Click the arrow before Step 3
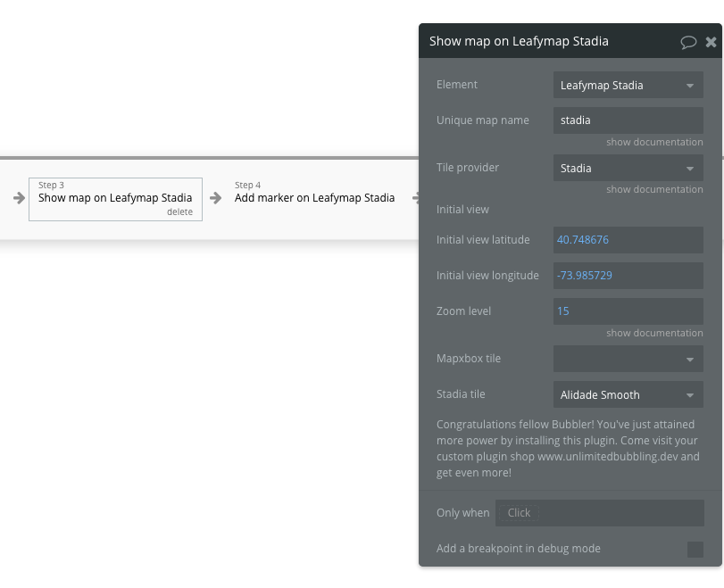The width and height of the screenshot is (724, 588). pos(19,198)
